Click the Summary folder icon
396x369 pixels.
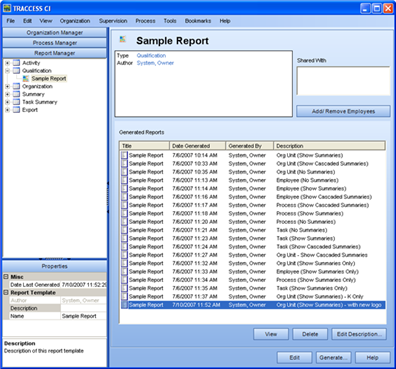[x=16, y=94]
